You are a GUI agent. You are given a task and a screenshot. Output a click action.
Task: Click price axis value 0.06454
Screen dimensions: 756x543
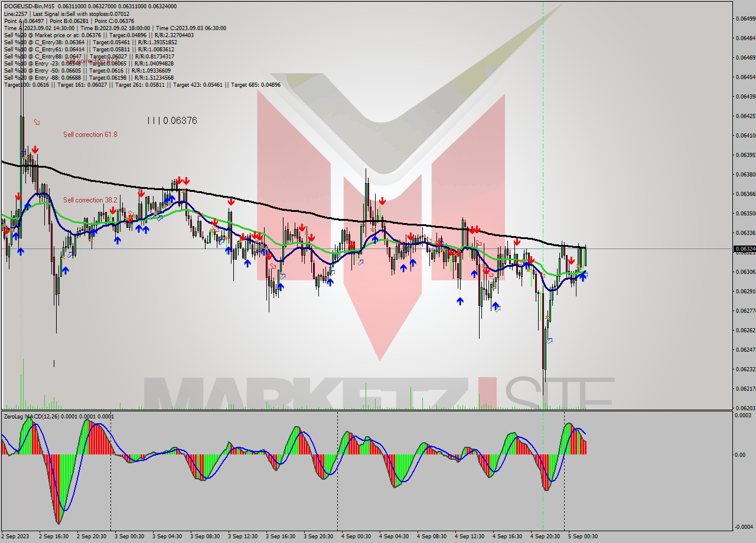click(745, 77)
